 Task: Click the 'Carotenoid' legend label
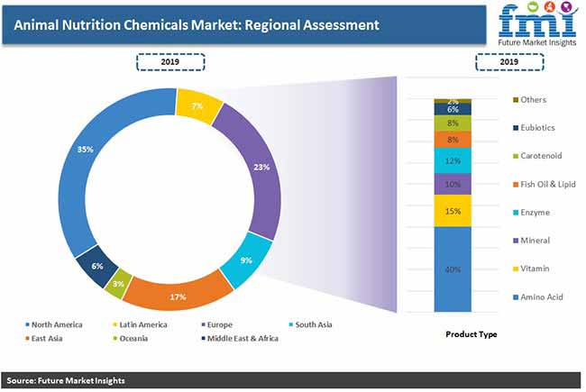click(x=541, y=156)
